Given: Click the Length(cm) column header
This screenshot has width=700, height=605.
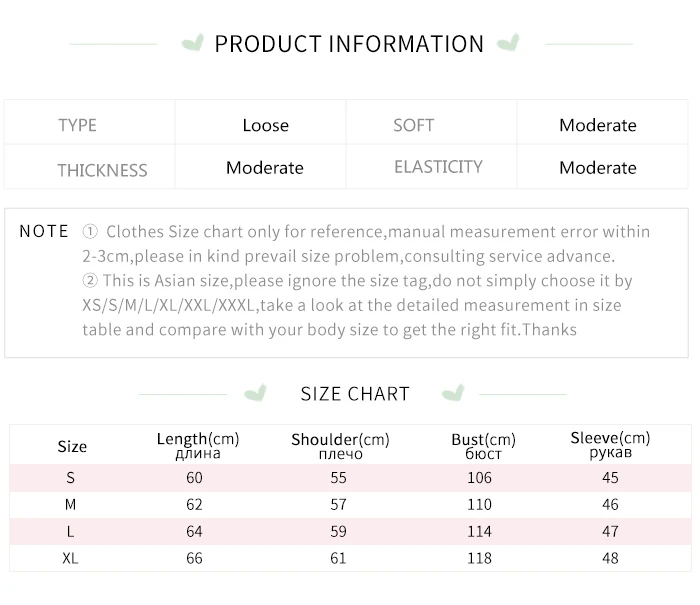Looking at the screenshot, I should tap(198, 445).
